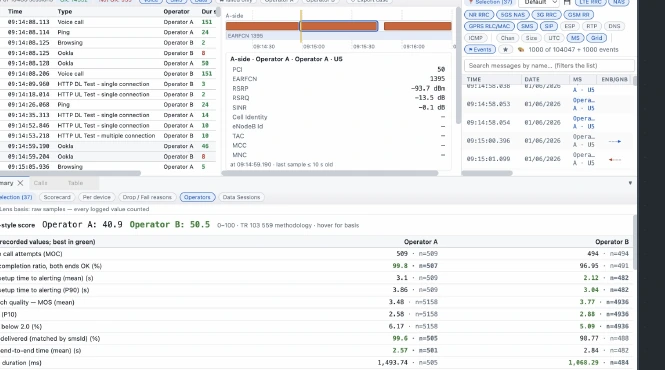This screenshot has width=665, height=370.
Task: Toggle the Events flag chip
Action: click(x=480, y=50)
